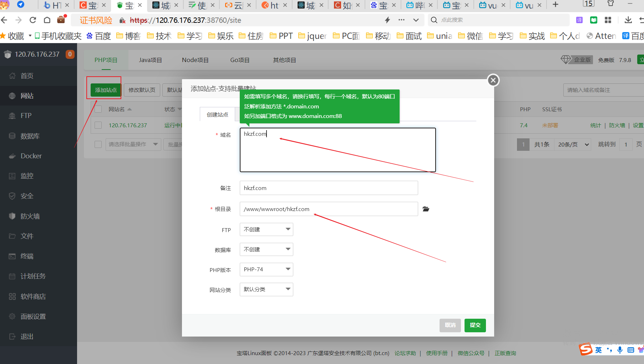Click the green 提交 button
The height and width of the screenshot is (364, 644).
475,325
